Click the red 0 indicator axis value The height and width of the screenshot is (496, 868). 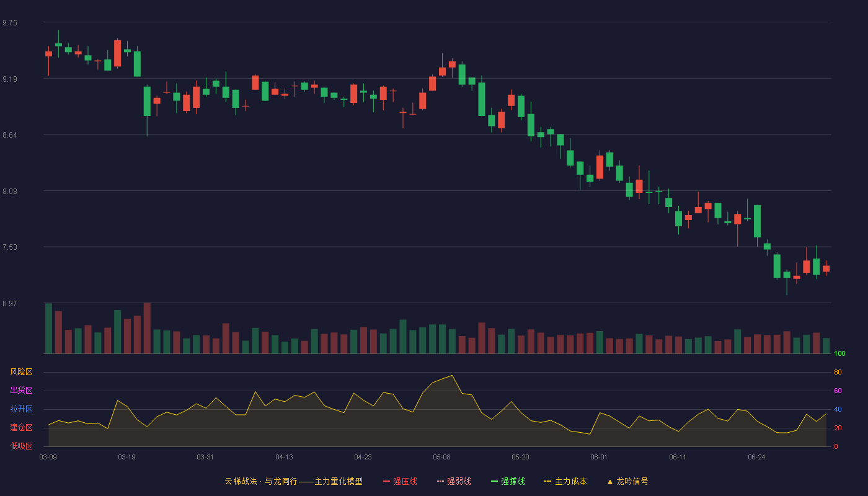[x=836, y=447]
